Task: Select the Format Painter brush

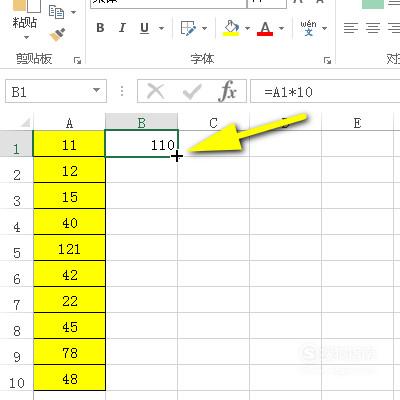Action: pyautogui.click(x=57, y=35)
